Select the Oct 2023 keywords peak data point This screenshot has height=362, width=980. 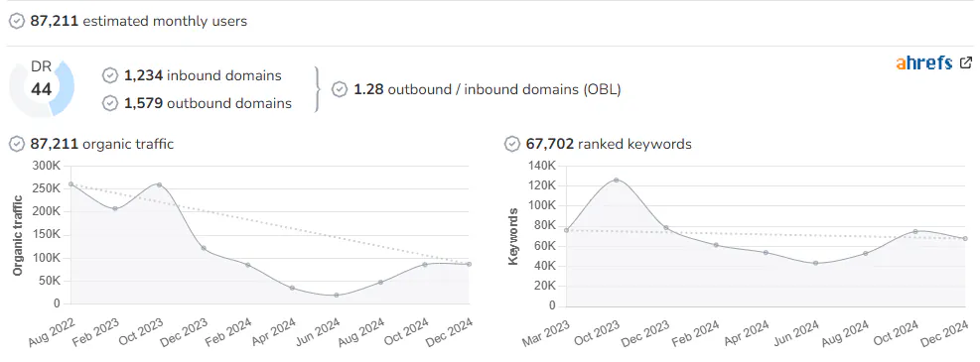[x=617, y=180]
